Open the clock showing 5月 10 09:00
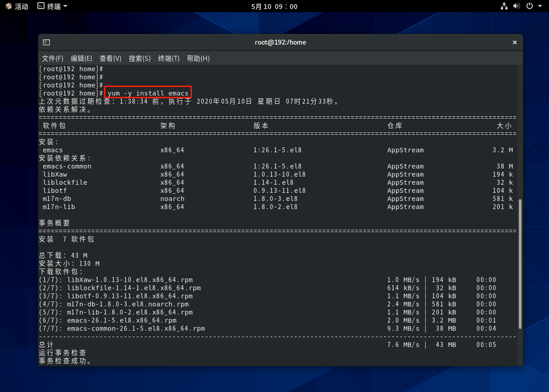Viewport: 549px width, 392px height. point(274,6)
